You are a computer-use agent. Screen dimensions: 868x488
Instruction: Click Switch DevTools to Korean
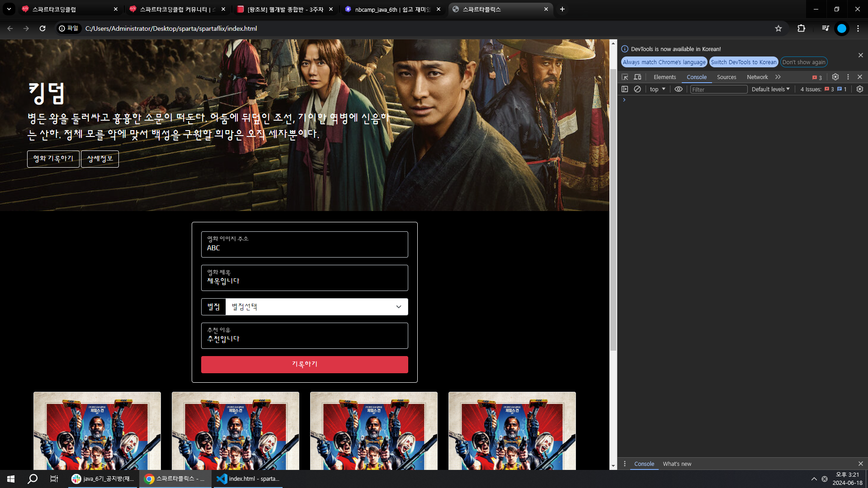(744, 62)
